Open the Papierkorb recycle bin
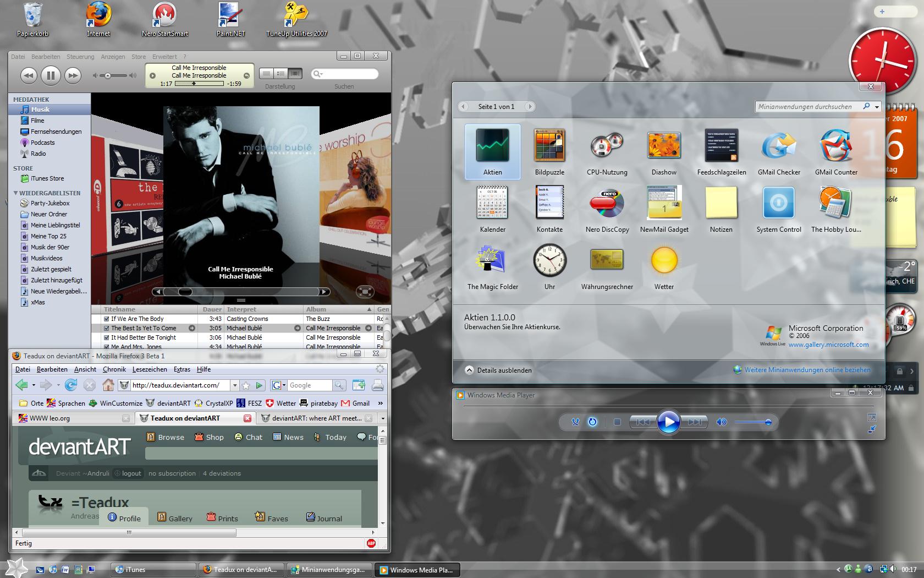The image size is (924, 578). coord(33,20)
